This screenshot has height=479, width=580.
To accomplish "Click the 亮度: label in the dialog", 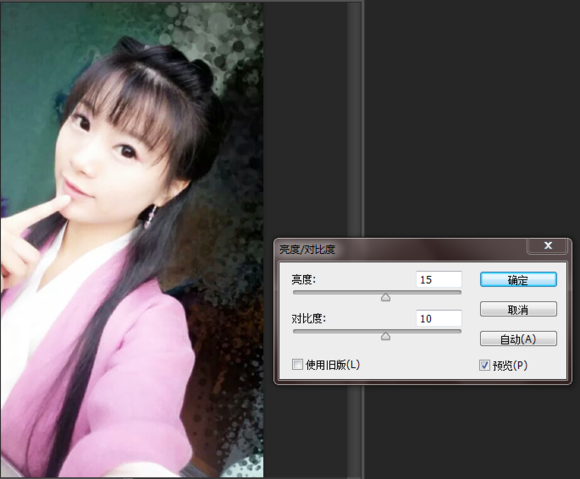I will click(303, 280).
